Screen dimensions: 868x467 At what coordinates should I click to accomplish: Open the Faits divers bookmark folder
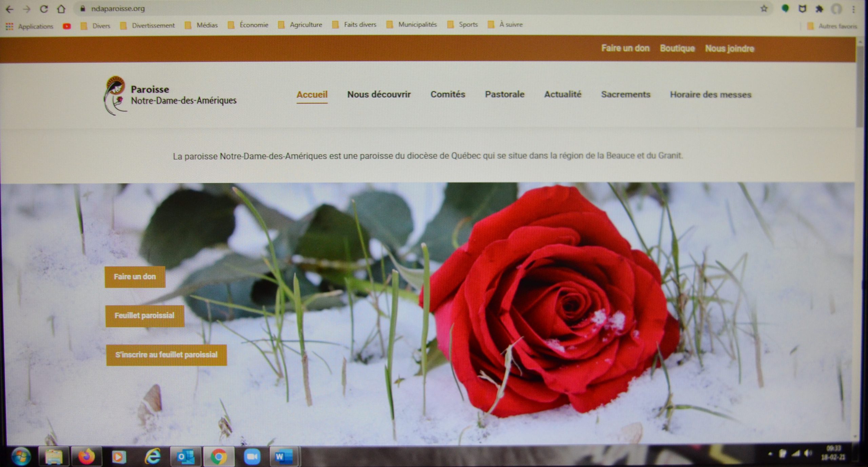[x=354, y=24]
